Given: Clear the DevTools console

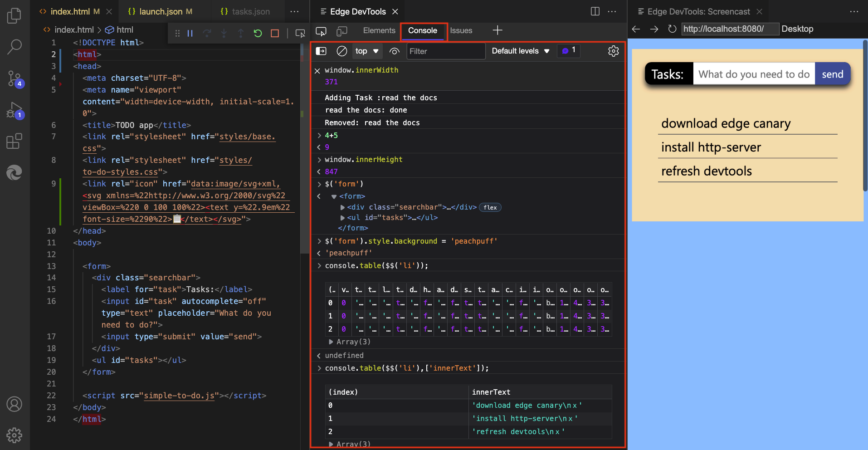Looking at the screenshot, I should tap(341, 51).
